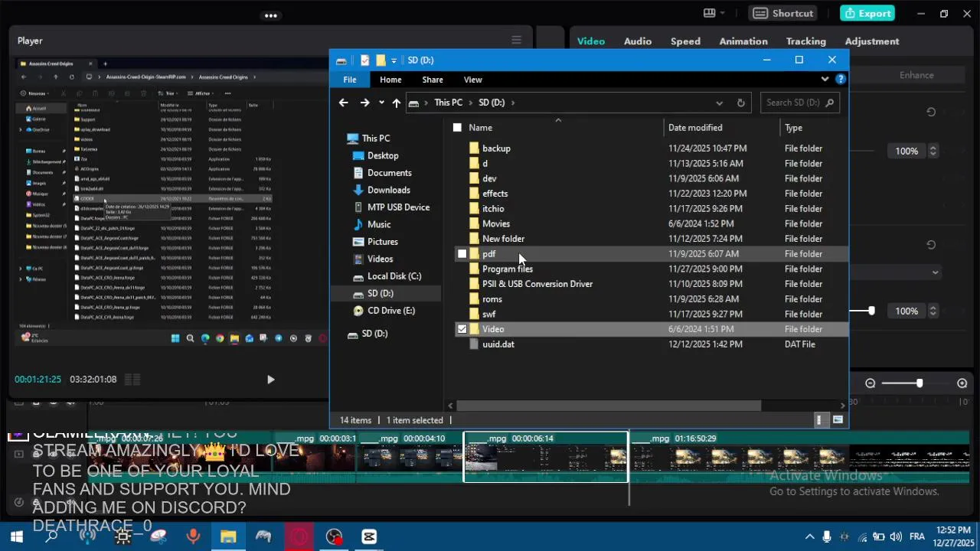
Task: Sort by the Date modified column
Action: pos(695,128)
